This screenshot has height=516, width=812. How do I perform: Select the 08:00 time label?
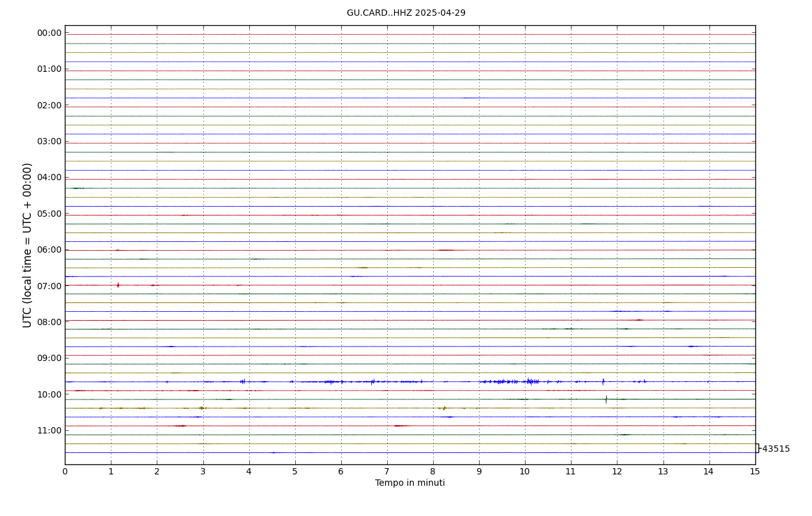pyautogui.click(x=50, y=322)
